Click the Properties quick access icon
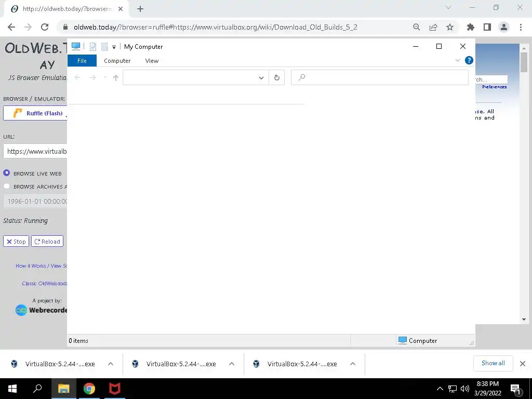The height and width of the screenshot is (399, 532). click(93, 47)
